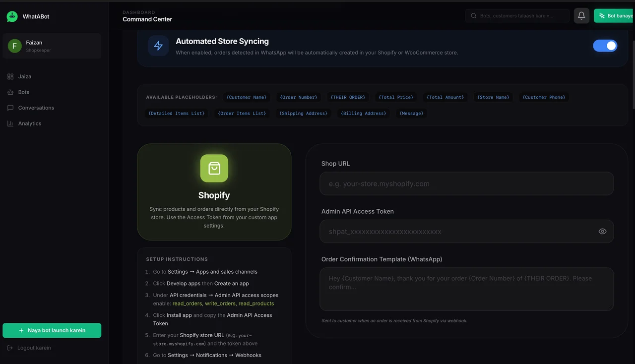Select the Shopify integration card

[x=214, y=192]
